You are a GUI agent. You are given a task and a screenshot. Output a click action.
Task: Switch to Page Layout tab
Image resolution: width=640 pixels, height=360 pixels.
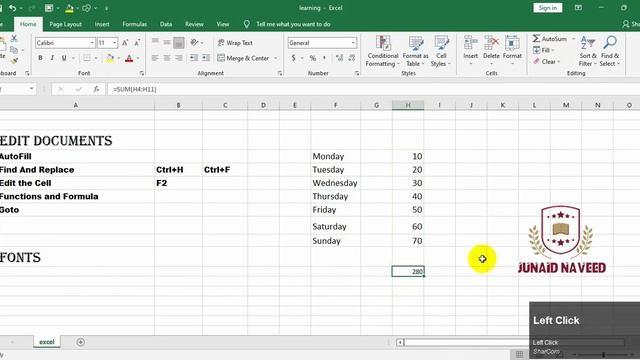tap(65, 24)
